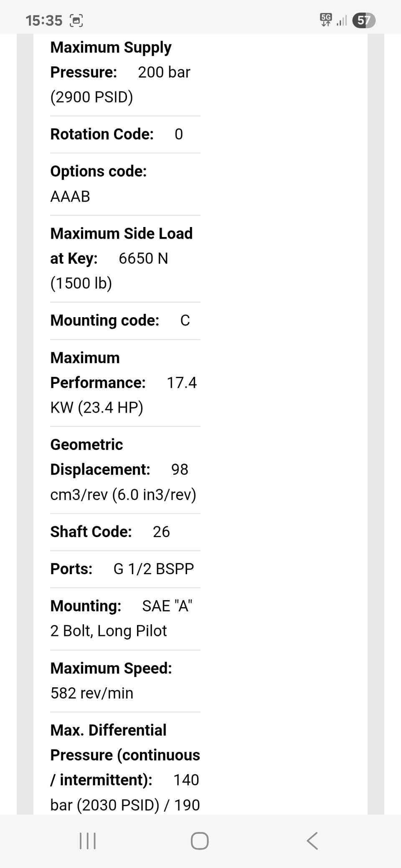This screenshot has width=401, height=868.
Task: Tap the Geometric Displacement 98 value
Action: [180, 469]
